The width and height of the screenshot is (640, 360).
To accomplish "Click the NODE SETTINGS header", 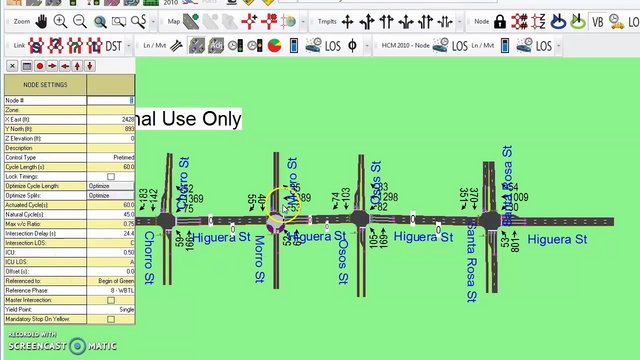I will pyautogui.click(x=45, y=85).
